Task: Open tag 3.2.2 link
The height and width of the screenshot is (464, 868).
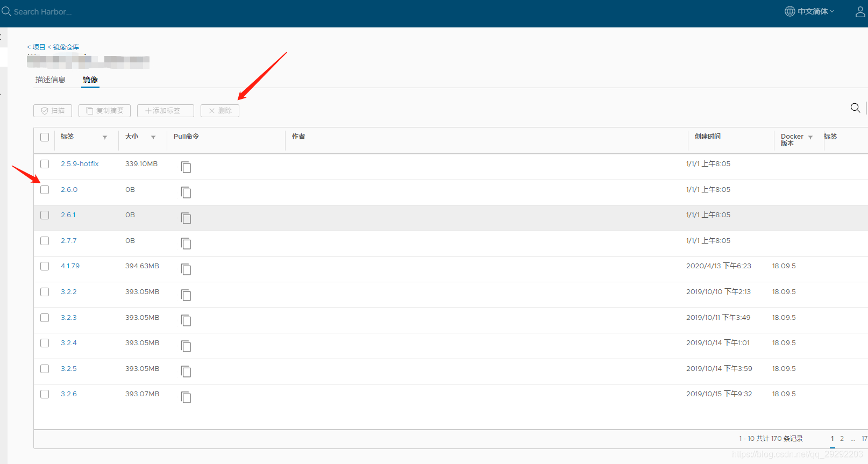Action: coord(68,292)
